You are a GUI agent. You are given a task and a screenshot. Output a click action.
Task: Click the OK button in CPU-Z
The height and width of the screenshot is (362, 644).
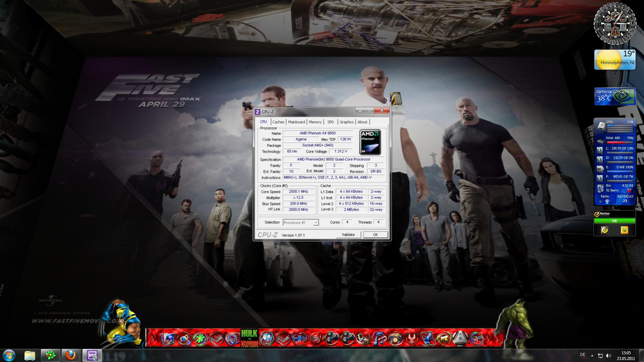pos(375,235)
